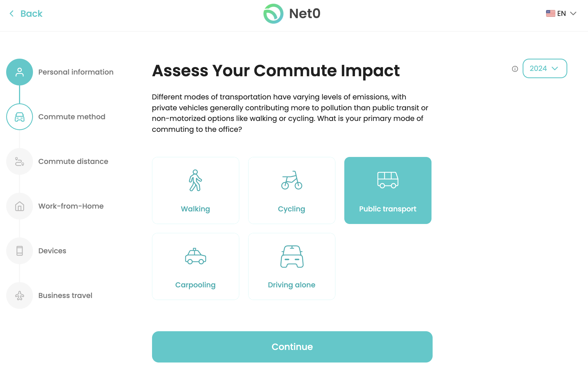Click the Business travel step icon
The width and height of the screenshot is (588, 372).
[x=20, y=295]
